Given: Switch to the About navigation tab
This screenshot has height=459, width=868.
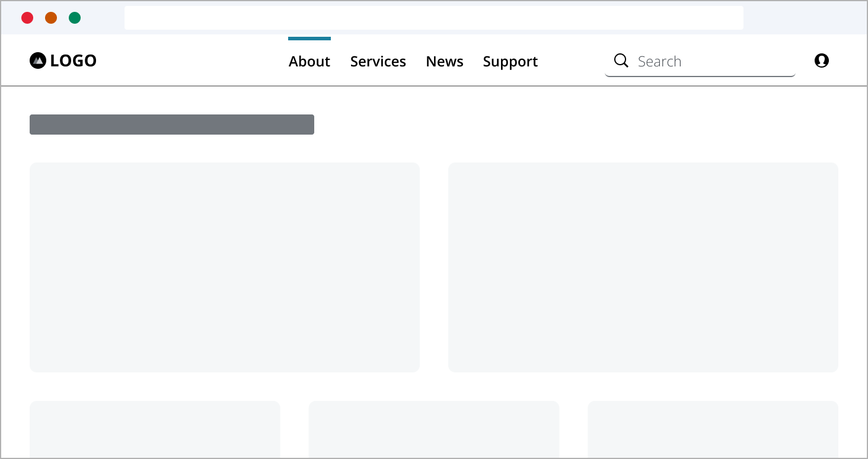Looking at the screenshot, I should pyautogui.click(x=309, y=61).
